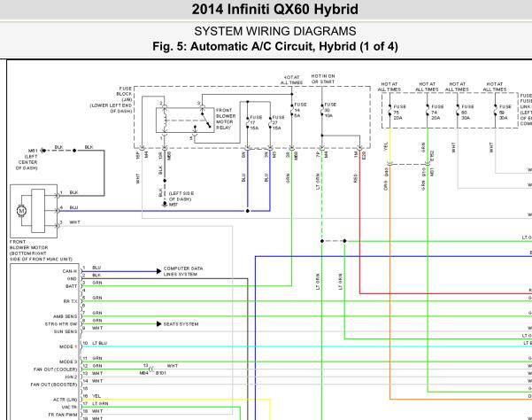The image size is (532, 420).
Task: Click the 'FUSE 75 20A' label
Action: tap(399, 113)
